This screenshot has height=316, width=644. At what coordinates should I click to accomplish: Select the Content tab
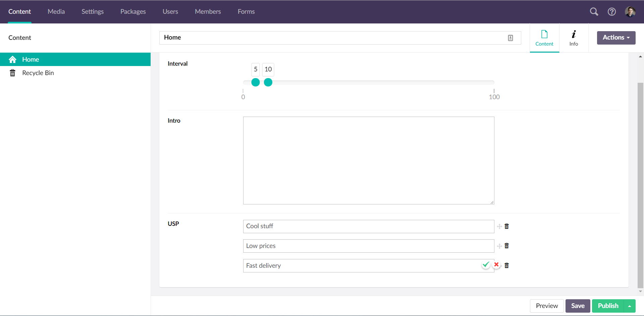[x=544, y=38]
